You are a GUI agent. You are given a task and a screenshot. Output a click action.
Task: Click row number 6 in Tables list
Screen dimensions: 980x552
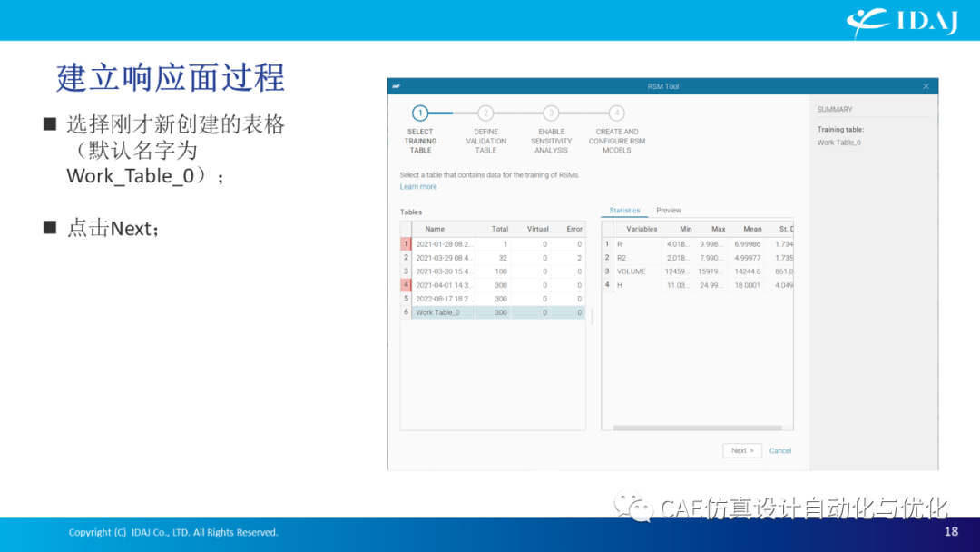tap(406, 312)
